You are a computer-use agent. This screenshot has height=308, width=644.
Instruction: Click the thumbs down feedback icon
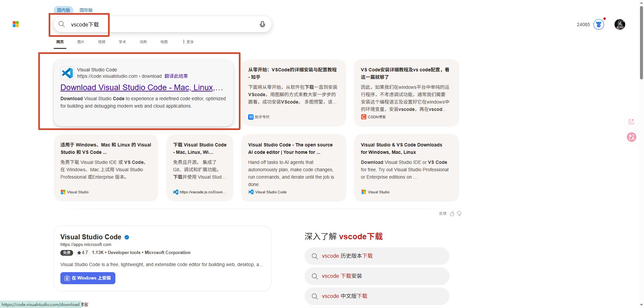point(459,213)
